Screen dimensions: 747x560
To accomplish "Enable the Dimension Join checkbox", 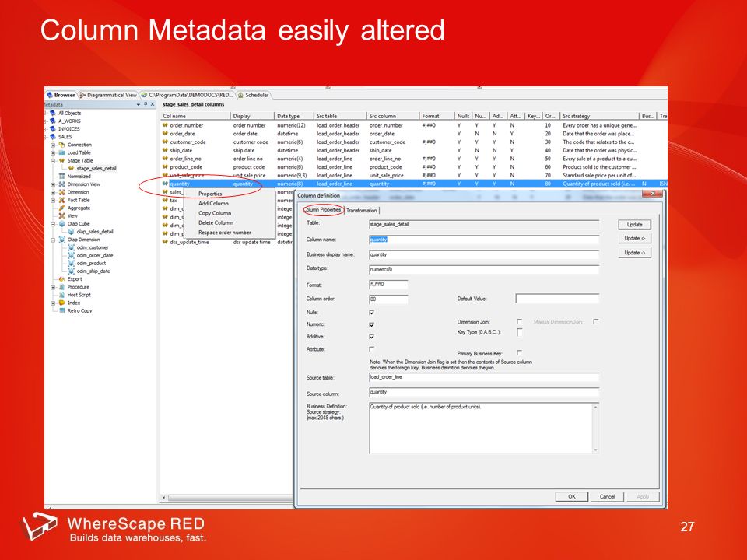I will click(x=519, y=322).
